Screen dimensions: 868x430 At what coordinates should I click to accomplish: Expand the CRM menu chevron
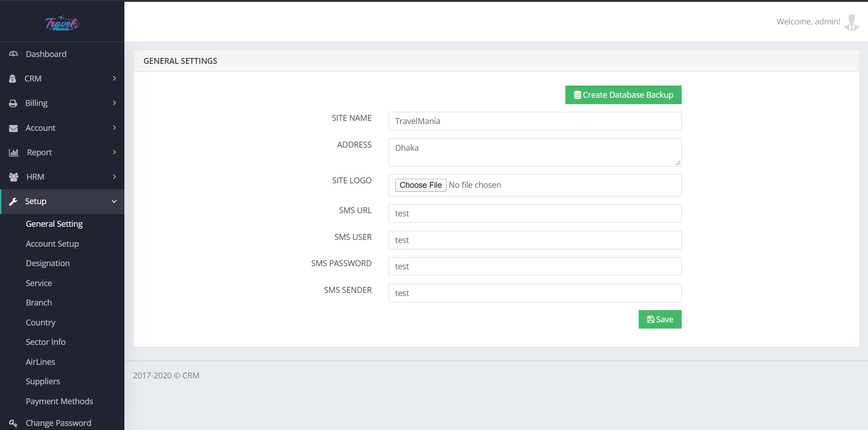tap(114, 78)
